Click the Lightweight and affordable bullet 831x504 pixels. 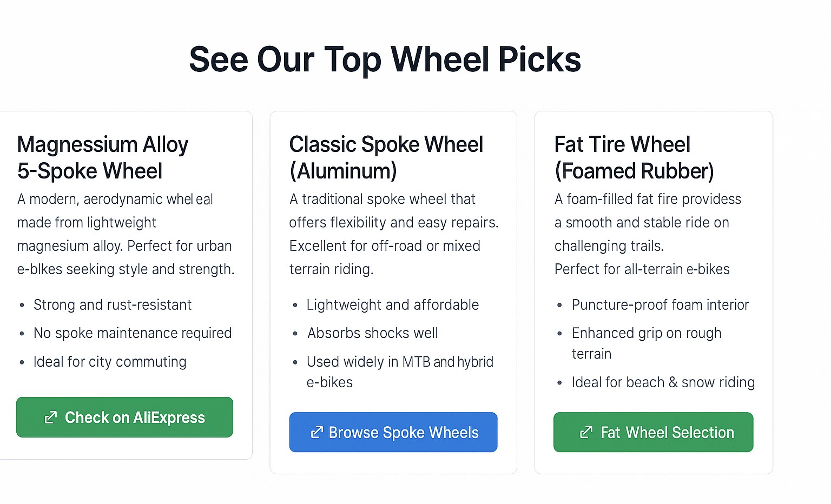coord(392,305)
